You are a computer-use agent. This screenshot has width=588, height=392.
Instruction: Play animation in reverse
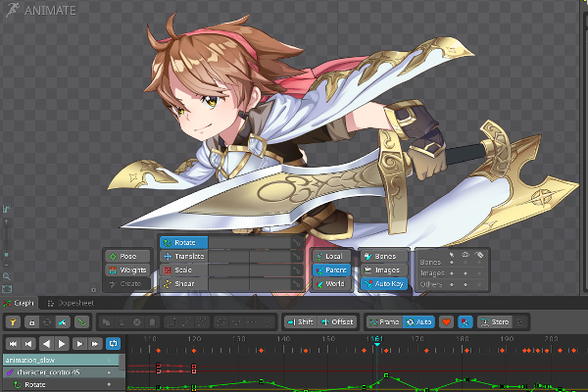(46, 344)
